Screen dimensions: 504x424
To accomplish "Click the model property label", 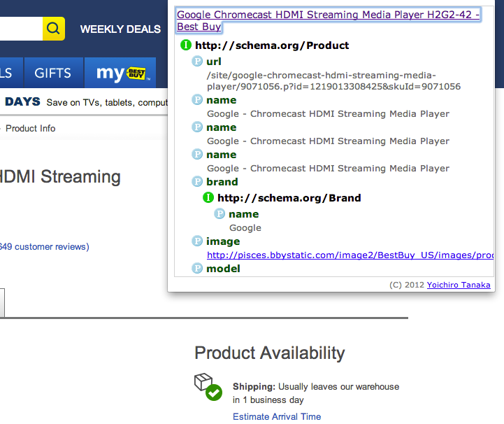I will tap(223, 269).
